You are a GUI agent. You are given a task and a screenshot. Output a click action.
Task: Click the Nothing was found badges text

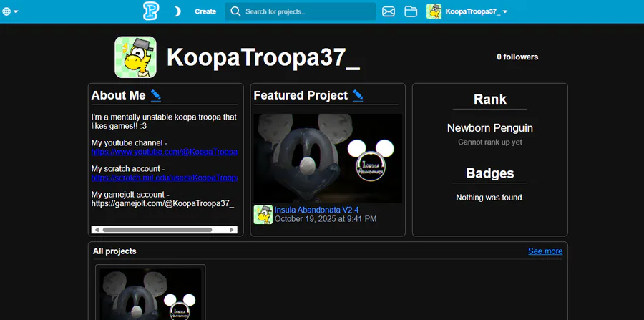point(490,198)
